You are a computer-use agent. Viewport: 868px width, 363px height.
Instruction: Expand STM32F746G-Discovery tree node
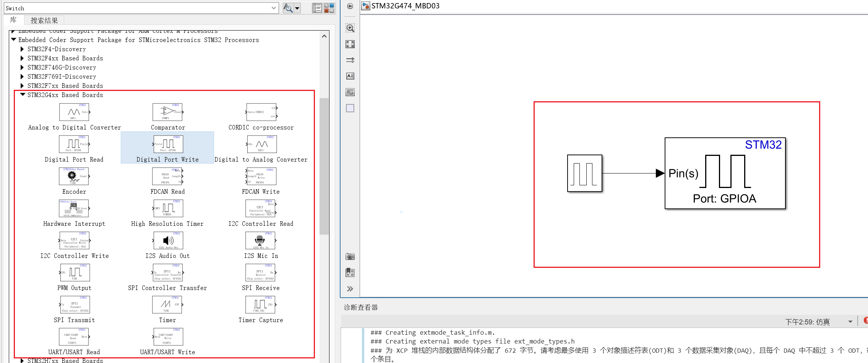click(22, 67)
